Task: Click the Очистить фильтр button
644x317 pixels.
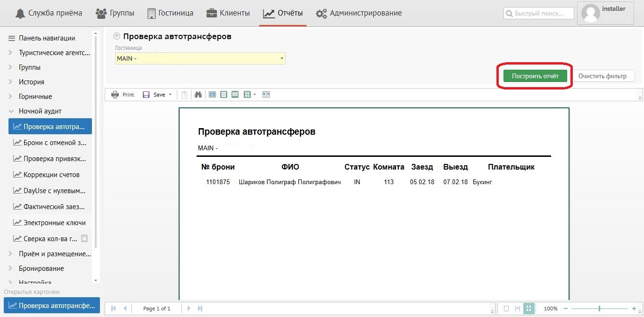Action: click(603, 76)
